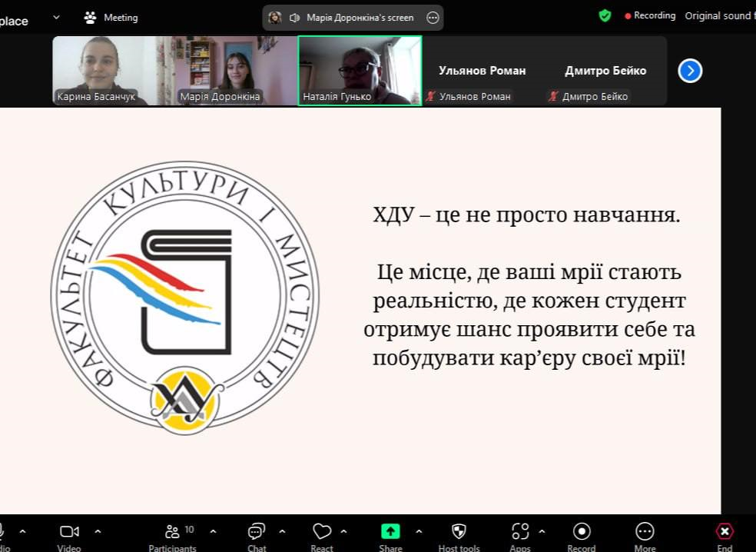Click the red End meeting button
Viewport: 756px width, 552px height.
724,537
